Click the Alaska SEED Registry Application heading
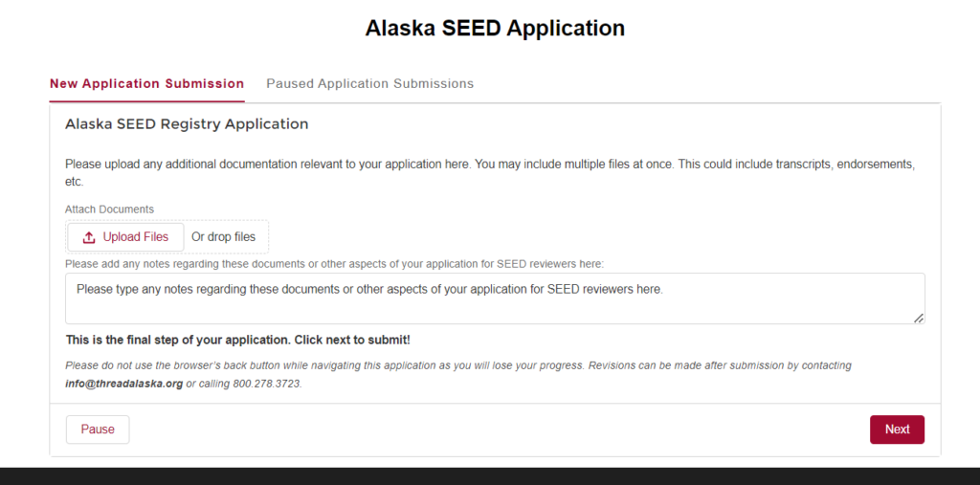This screenshot has height=485, width=980. [x=187, y=124]
